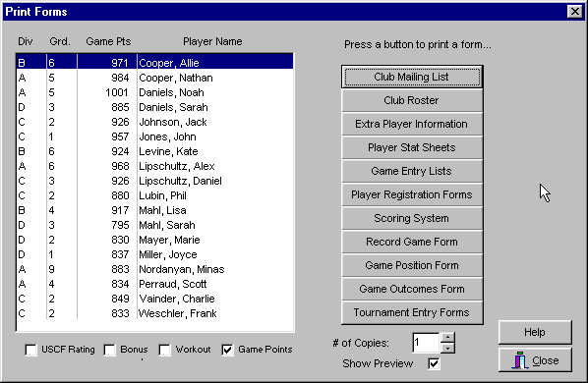Enable the Bonus checkbox
The height and width of the screenshot is (383, 588).
109,350
